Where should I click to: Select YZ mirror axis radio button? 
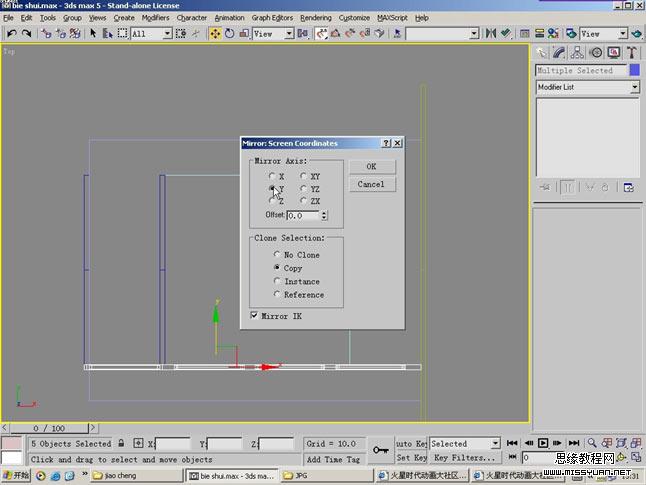(x=304, y=189)
